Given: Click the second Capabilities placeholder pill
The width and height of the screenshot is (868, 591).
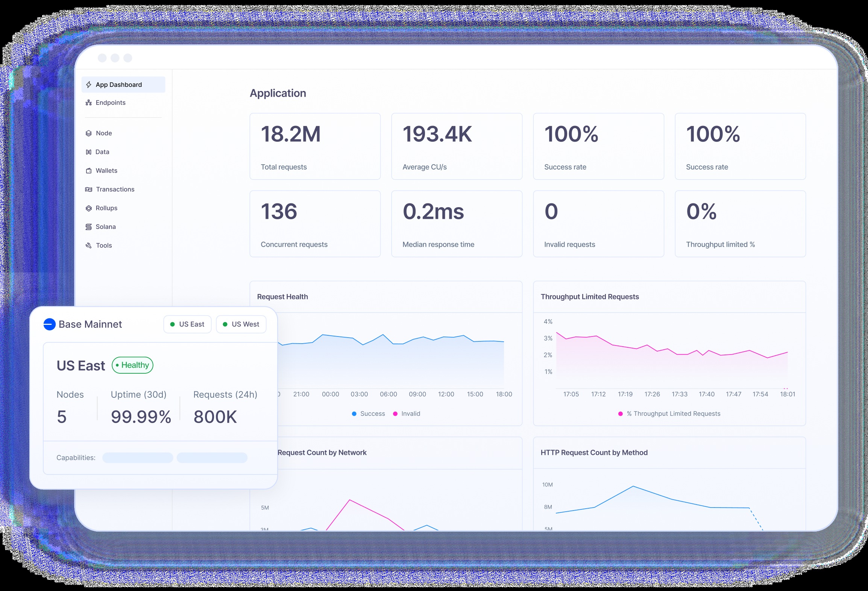Looking at the screenshot, I should pos(212,458).
